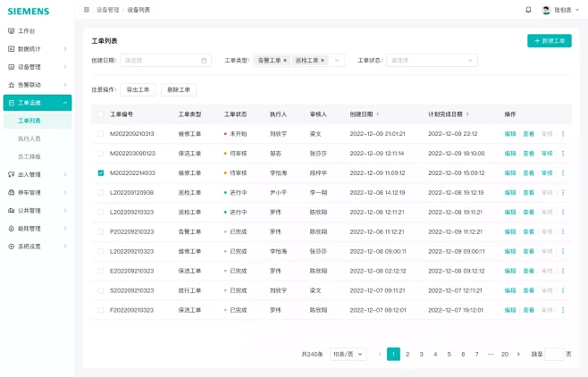
Task: Uncheck the box for M202202214933
Action: click(100, 172)
